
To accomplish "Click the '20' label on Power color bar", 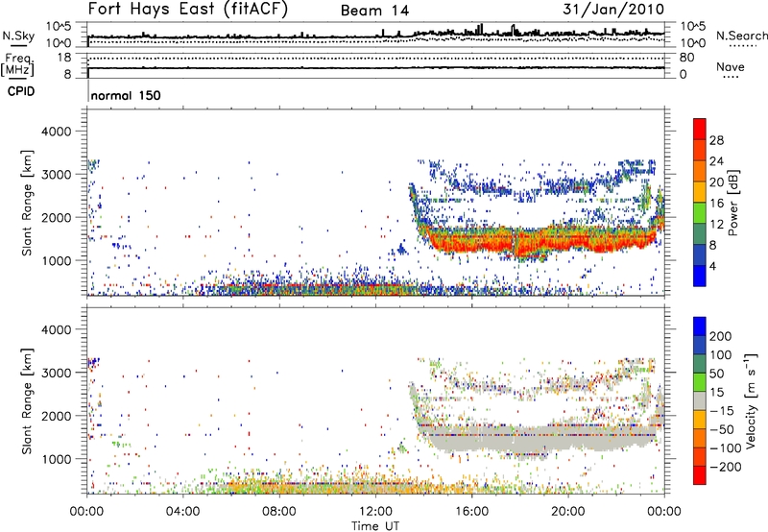I will pyautogui.click(x=716, y=182).
